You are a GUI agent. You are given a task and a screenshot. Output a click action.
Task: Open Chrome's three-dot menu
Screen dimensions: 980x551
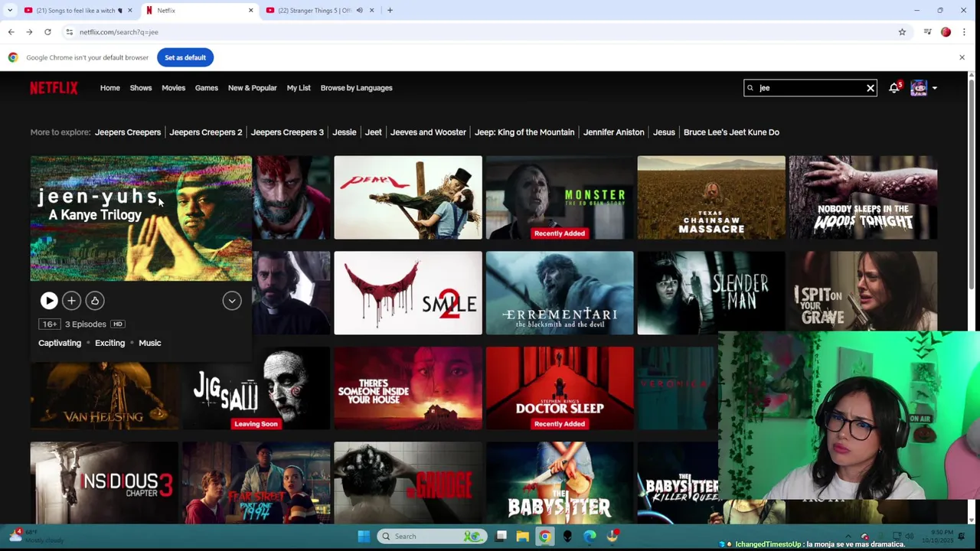[x=964, y=32]
